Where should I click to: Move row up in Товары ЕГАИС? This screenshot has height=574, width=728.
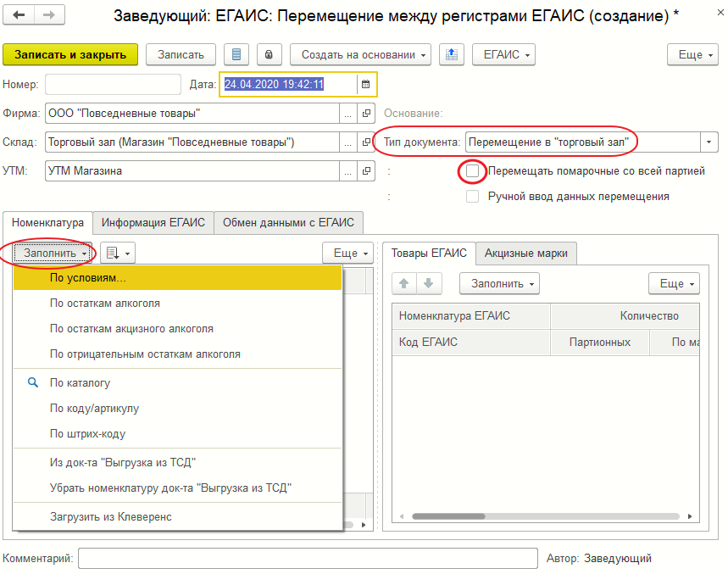click(x=405, y=283)
